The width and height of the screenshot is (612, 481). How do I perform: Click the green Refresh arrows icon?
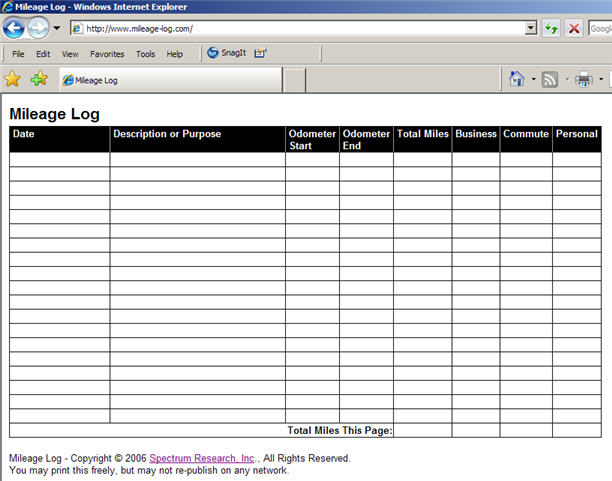point(551,28)
